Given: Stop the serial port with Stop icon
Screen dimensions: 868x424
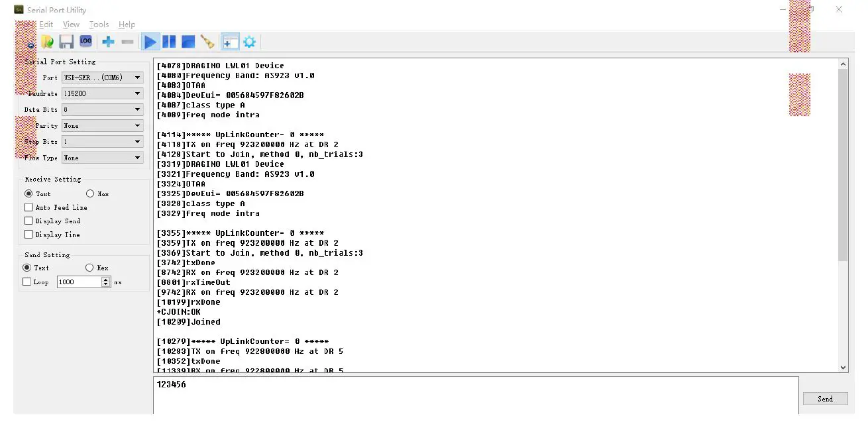Looking at the screenshot, I should coord(188,42).
